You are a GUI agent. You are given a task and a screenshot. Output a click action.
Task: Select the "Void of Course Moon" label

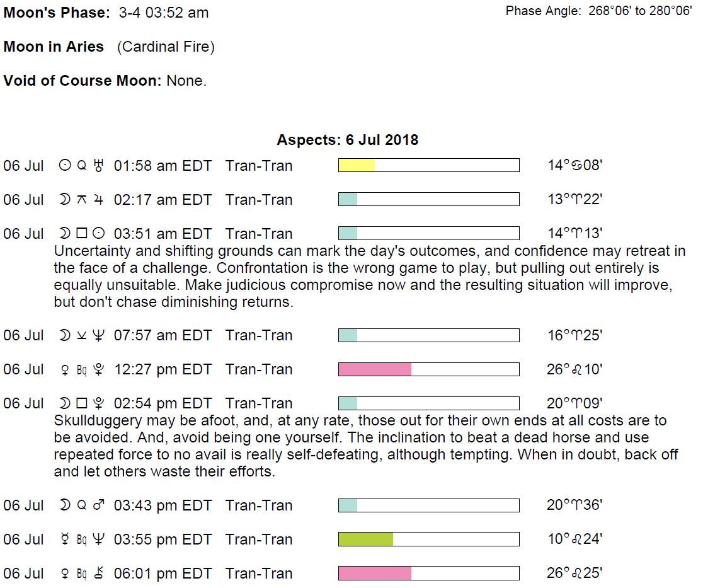(83, 81)
